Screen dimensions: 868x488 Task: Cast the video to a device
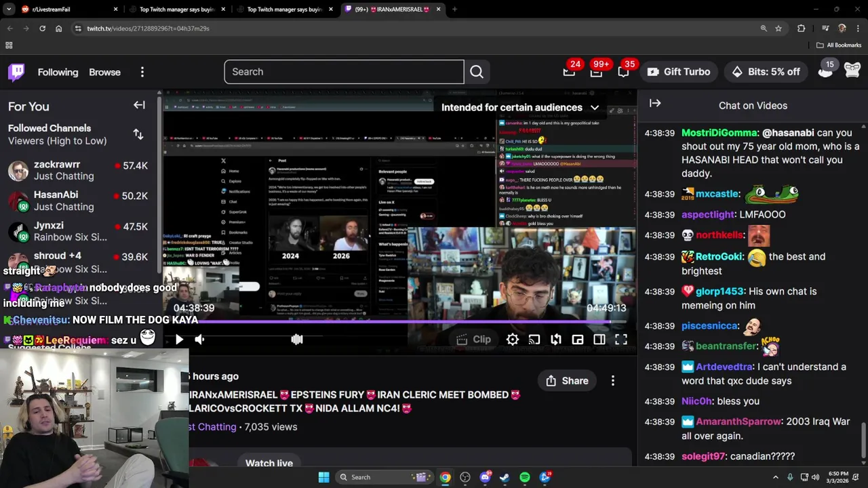click(x=534, y=340)
